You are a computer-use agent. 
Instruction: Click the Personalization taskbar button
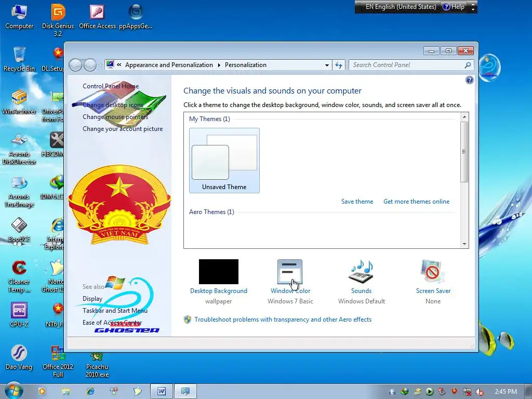pyautogui.click(x=185, y=391)
